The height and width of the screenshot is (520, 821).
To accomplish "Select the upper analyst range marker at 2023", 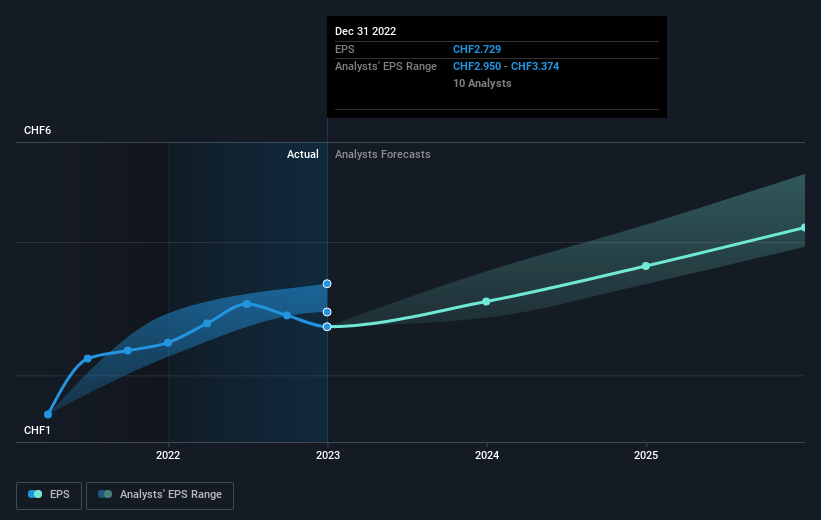I will pyautogui.click(x=327, y=284).
